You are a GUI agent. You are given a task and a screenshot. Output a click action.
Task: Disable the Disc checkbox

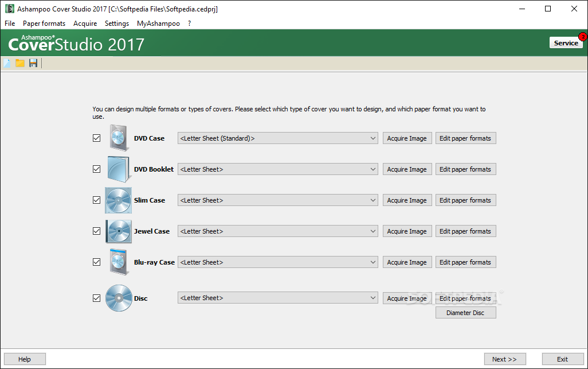coord(96,298)
